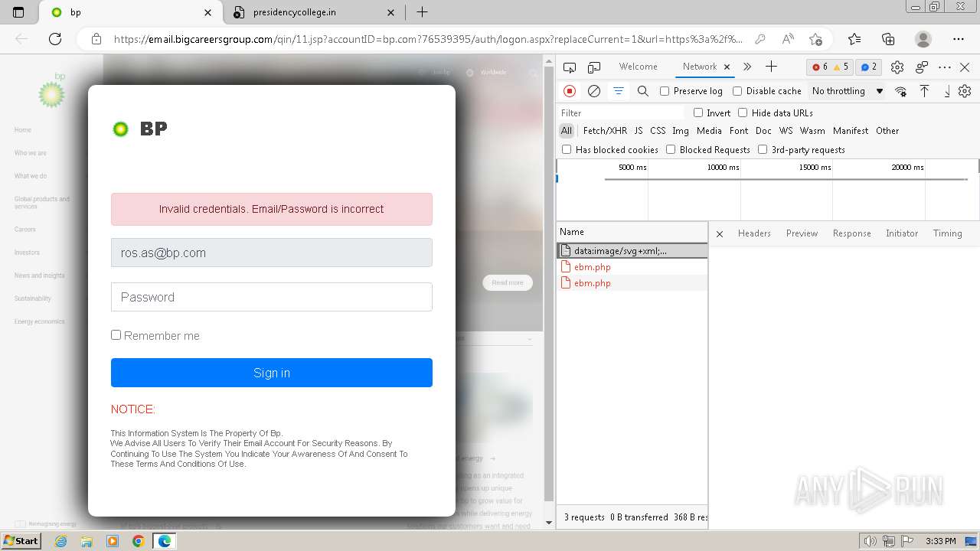This screenshot has width=980, height=551.
Task: Open the Favorites list icon
Action: click(854, 39)
